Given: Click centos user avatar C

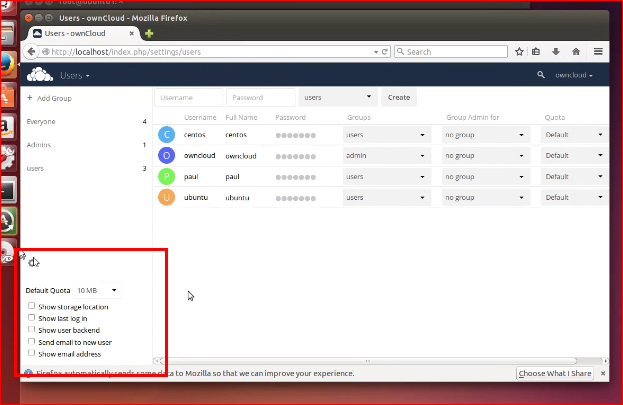Looking at the screenshot, I should tap(166, 135).
